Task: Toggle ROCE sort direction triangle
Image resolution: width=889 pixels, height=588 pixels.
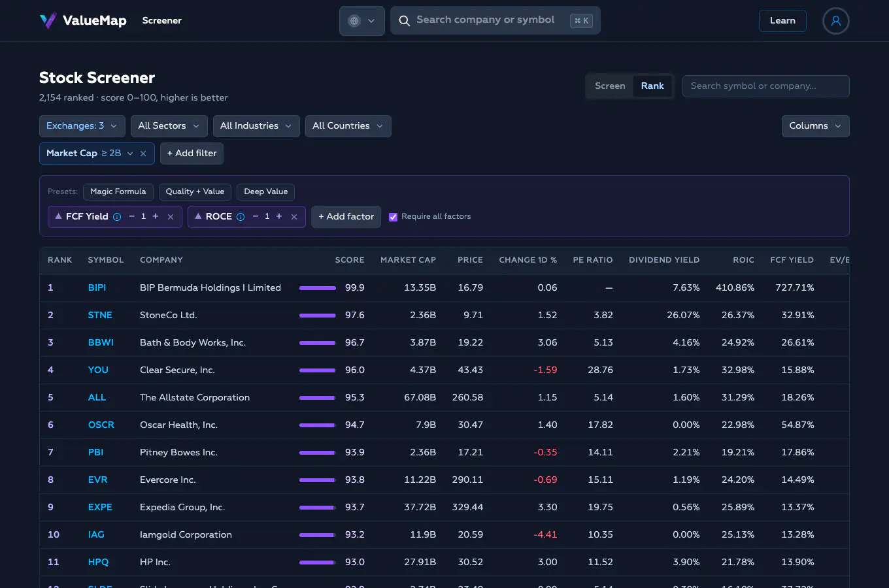Action: pos(198,216)
